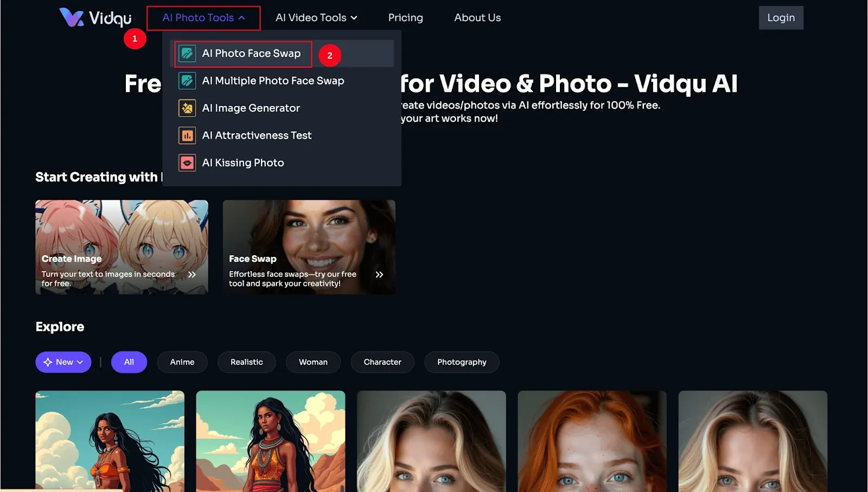Viewport: 868px width, 492px height.
Task: Click double-arrow icon on Create Image card
Action: pos(192,275)
